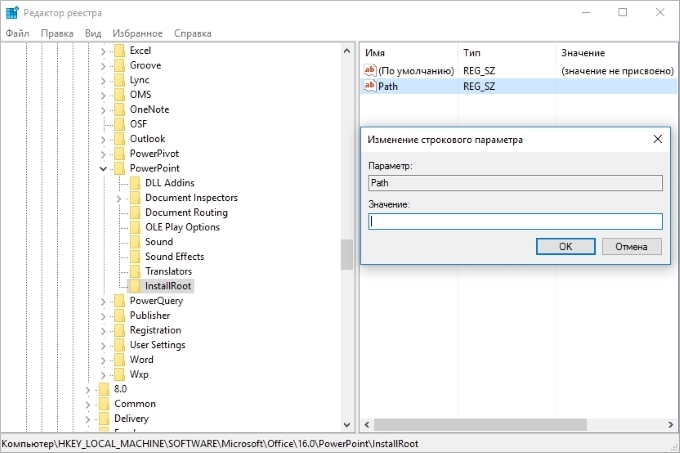Click the Значение input field

click(x=515, y=221)
